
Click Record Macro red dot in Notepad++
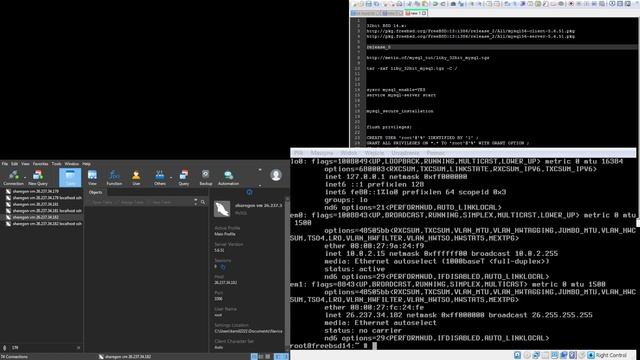coord(571,4)
